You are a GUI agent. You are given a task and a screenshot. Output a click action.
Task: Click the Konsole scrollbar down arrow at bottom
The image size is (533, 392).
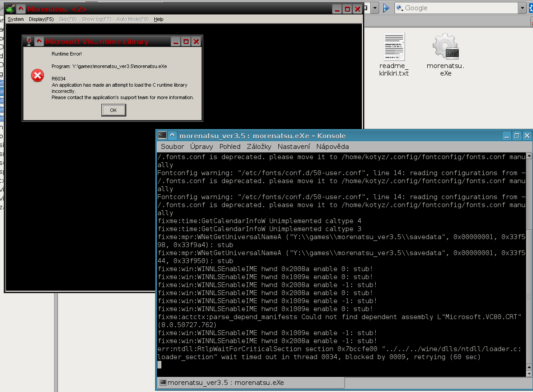point(529,374)
